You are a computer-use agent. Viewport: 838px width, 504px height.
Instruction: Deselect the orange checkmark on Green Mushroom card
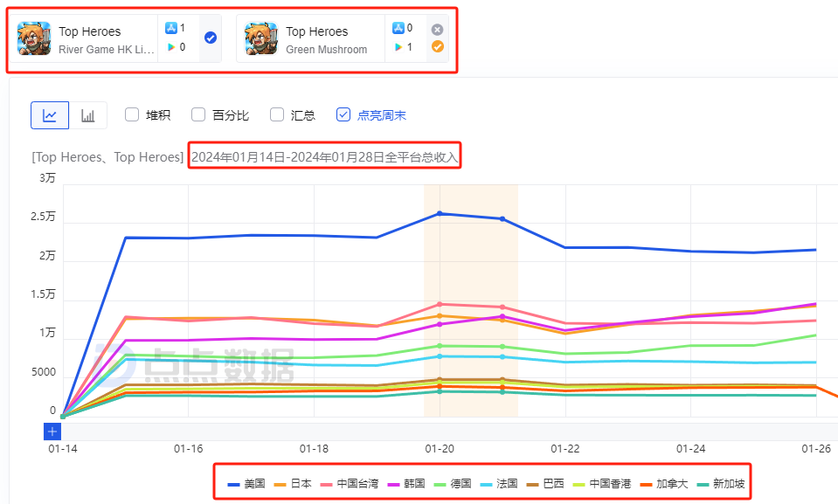tap(438, 46)
